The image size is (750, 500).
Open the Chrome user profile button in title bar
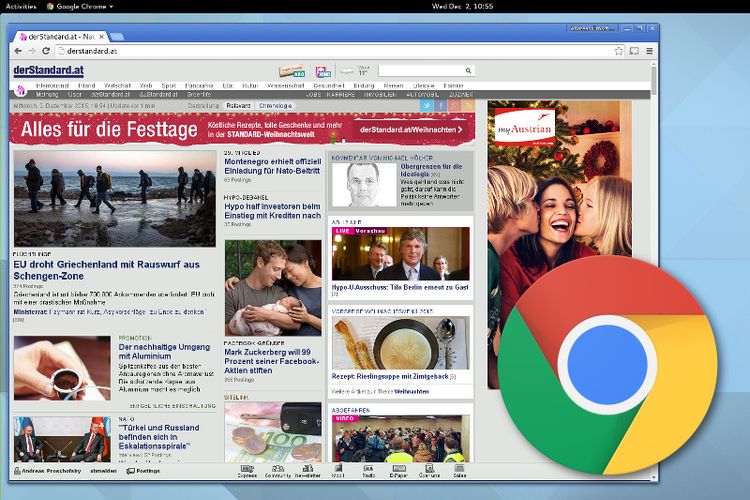pyautogui.click(x=593, y=29)
